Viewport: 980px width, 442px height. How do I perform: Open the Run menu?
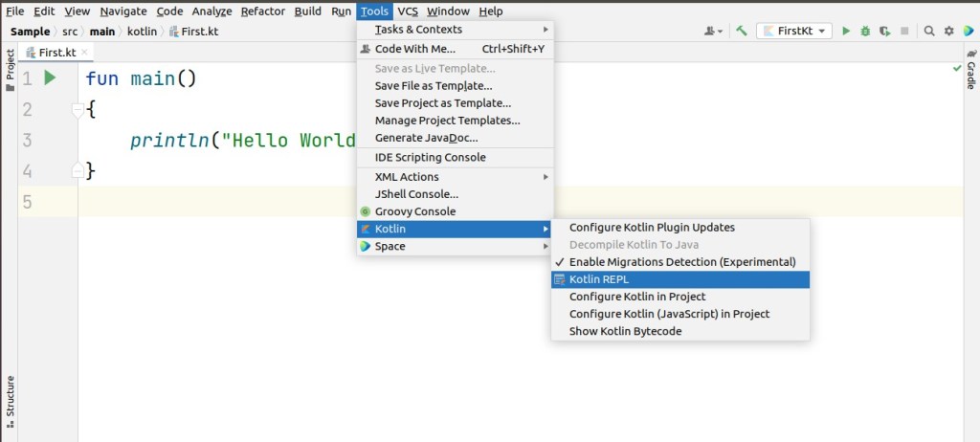(342, 11)
